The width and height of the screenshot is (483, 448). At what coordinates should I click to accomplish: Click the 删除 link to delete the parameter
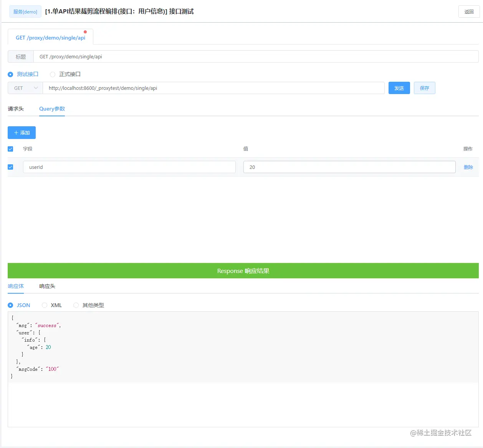468,167
